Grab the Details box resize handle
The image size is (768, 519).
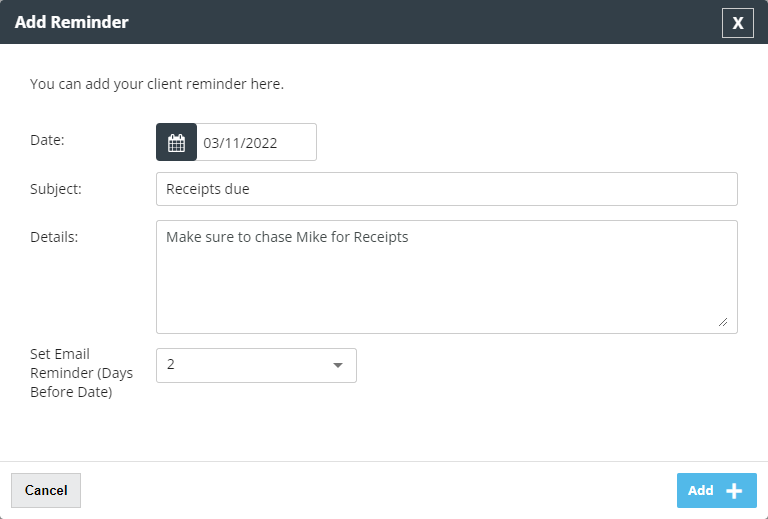[x=723, y=322]
